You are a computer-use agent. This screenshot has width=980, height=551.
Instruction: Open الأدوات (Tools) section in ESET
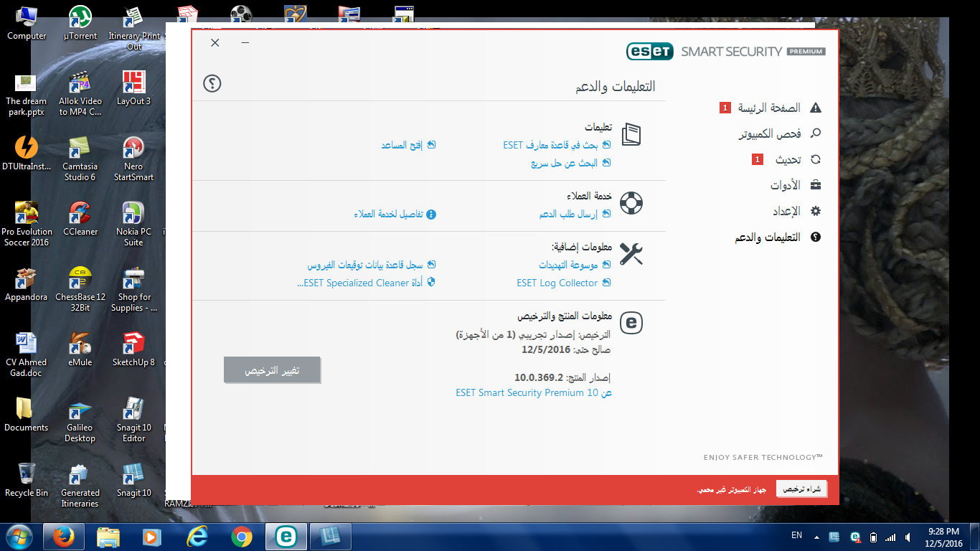tap(796, 185)
